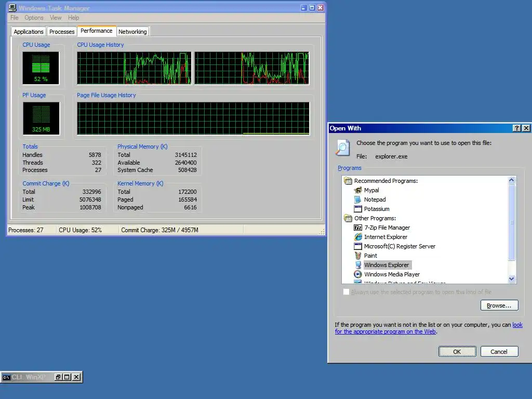Click the Handles value 5878
532x399 pixels.
pos(95,155)
